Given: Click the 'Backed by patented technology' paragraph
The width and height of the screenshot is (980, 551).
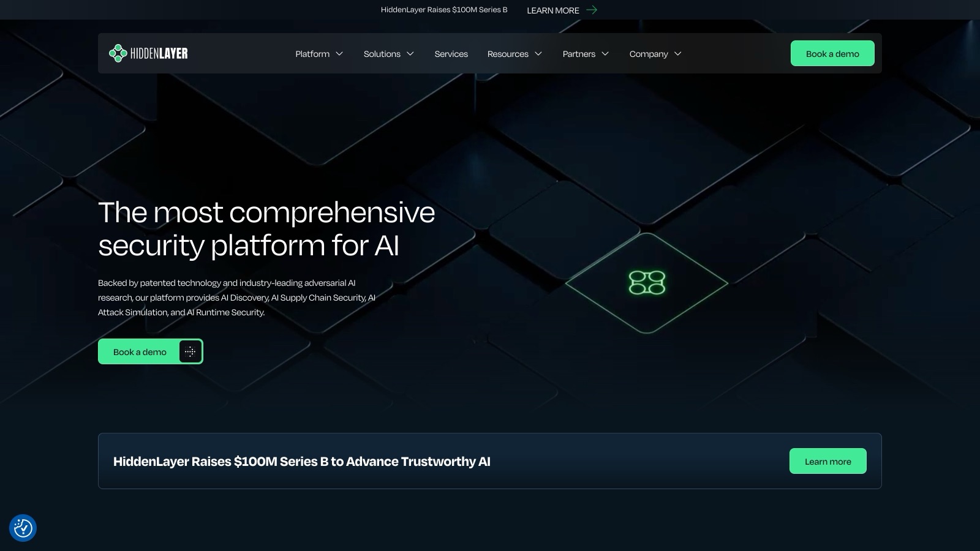Looking at the screenshot, I should pos(237,298).
